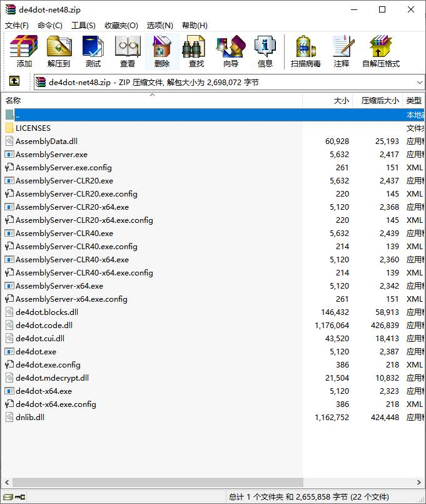
Task: Click the de4dot.exe.config file icon
Action: [9, 364]
